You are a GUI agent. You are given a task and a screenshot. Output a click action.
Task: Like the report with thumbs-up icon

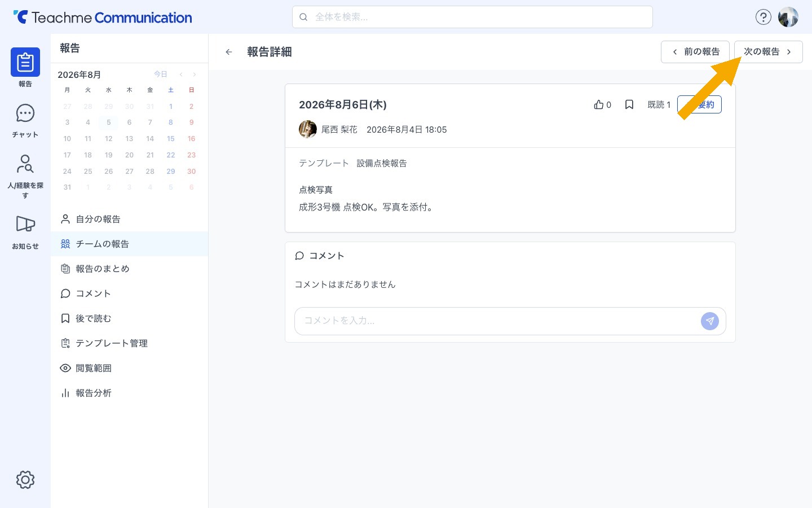click(599, 104)
